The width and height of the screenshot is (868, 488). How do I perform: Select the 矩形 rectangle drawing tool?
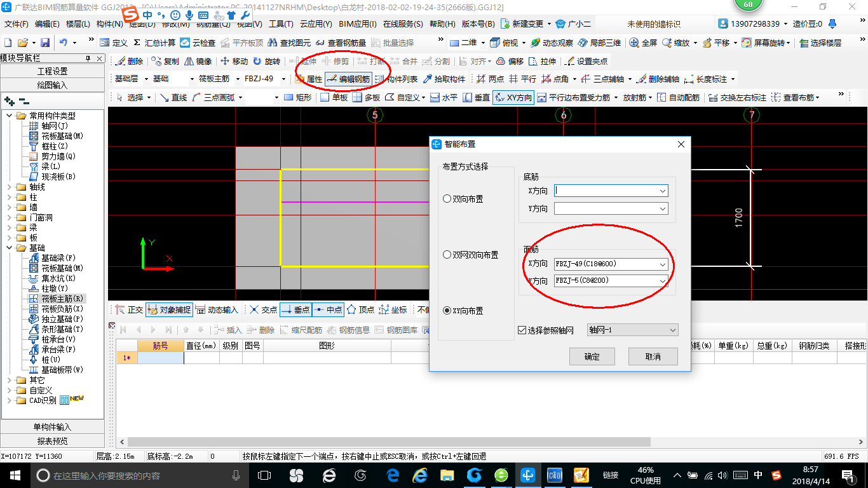point(297,97)
